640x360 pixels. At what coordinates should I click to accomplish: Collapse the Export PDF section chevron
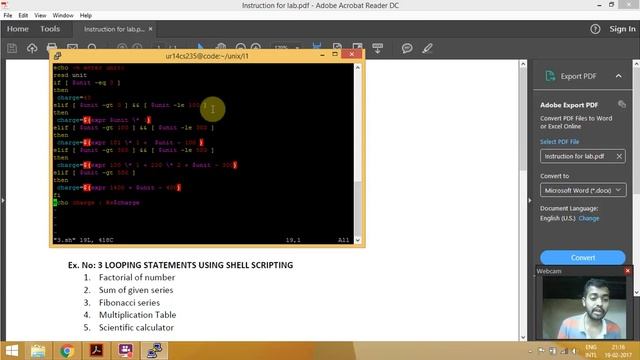click(619, 76)
